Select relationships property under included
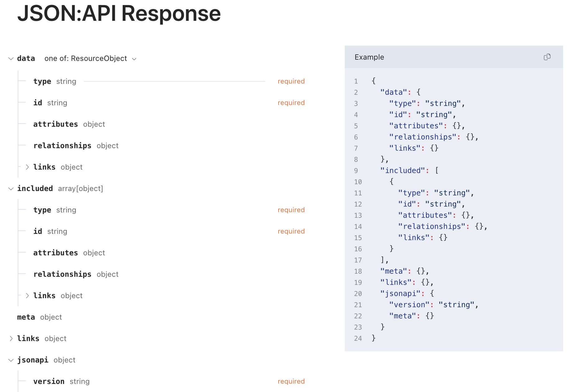This screenshot has height=392, width=569. pyautogui.click(x=62, y=274)
